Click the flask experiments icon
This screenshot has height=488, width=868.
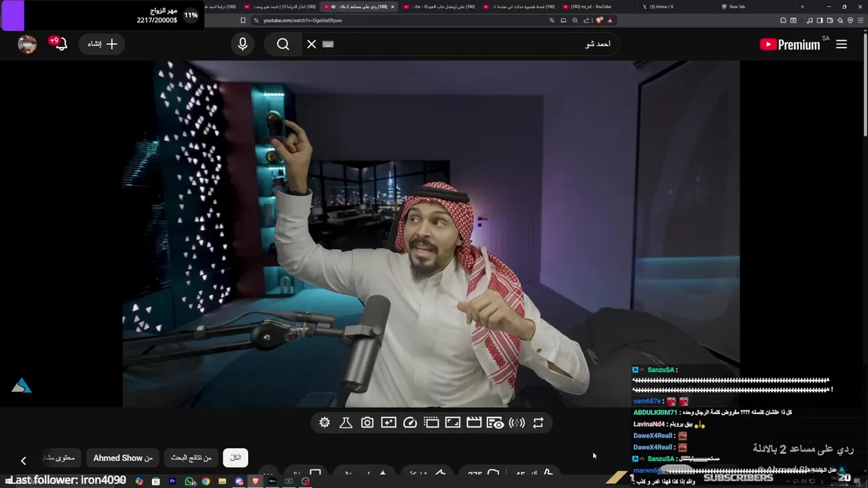[346, 423]
